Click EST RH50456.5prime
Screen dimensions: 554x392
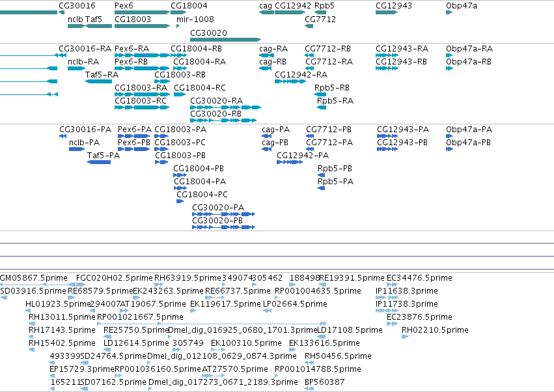point(338,356)
